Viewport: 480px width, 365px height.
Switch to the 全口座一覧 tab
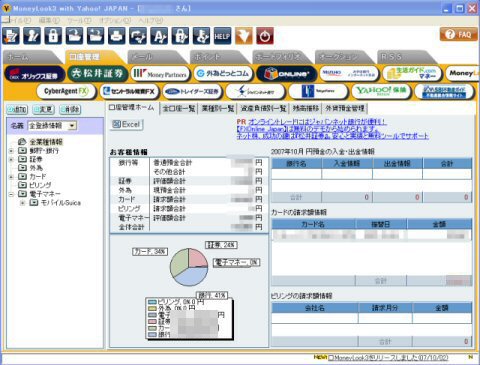coord(179,108)
